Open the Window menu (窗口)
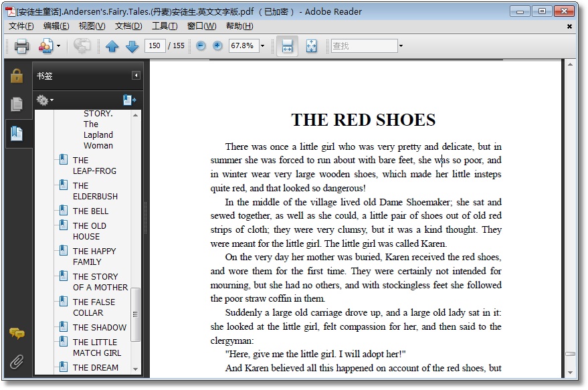Image resolution: width=588 pixels, height=390 pixels. pos(202,26)
